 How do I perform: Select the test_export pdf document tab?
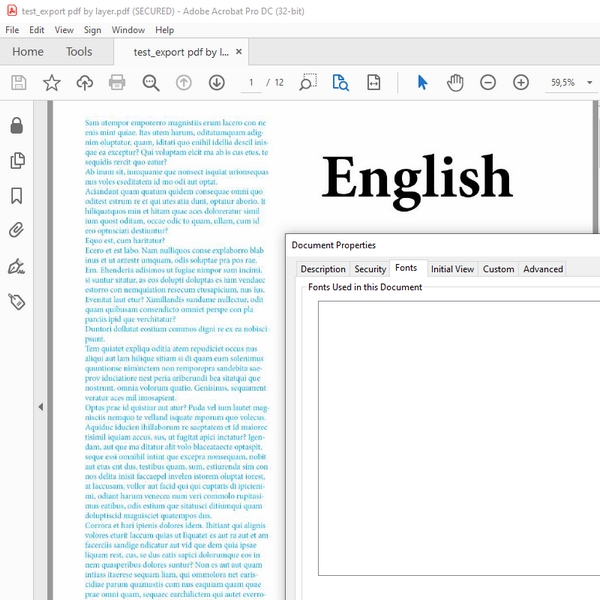(181, 52)
